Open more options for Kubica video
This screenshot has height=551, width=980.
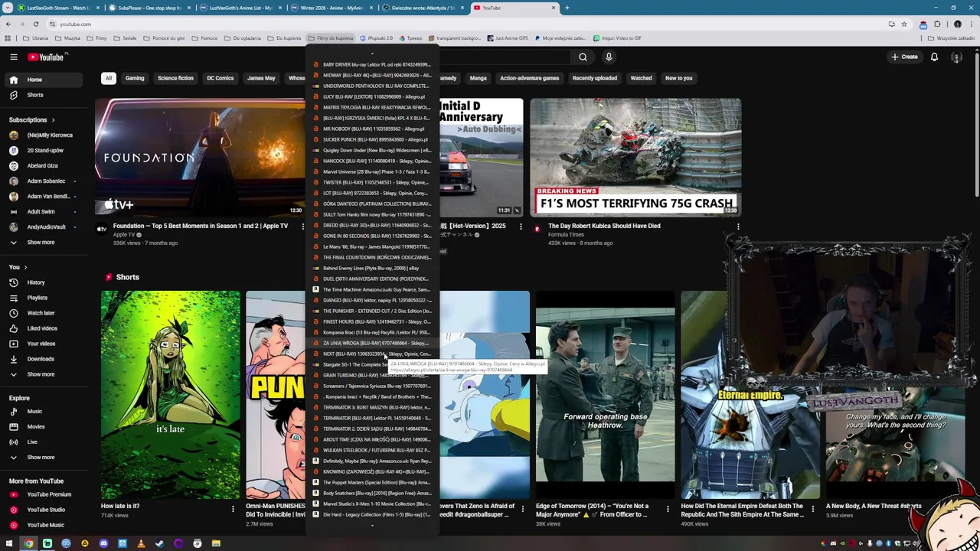738,227
